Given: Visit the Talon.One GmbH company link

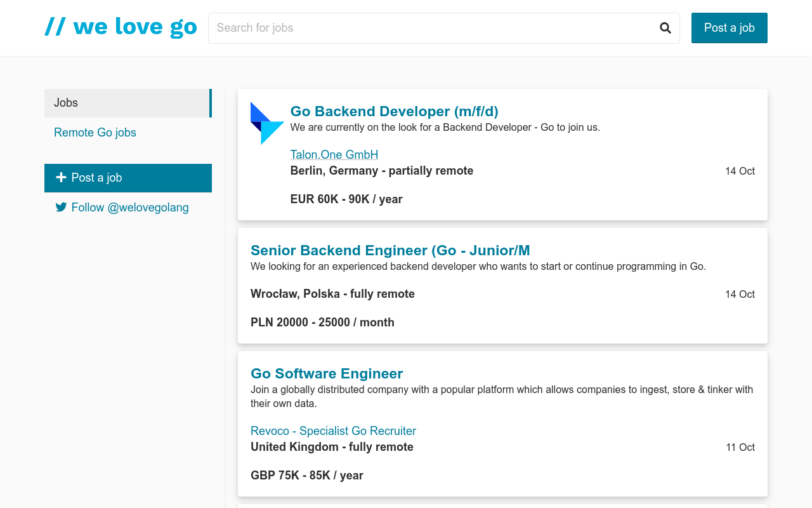Looking at the screenshot, I should (334, 155).
